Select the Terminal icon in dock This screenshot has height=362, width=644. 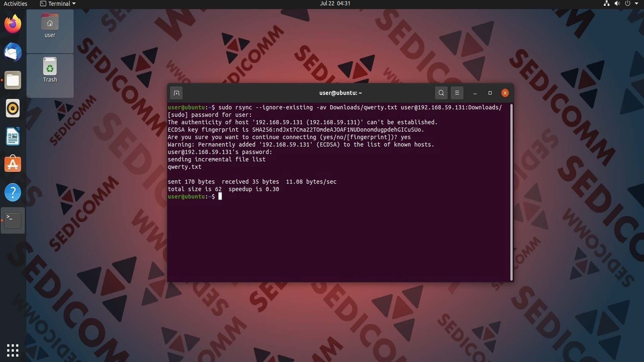[13, 220]
